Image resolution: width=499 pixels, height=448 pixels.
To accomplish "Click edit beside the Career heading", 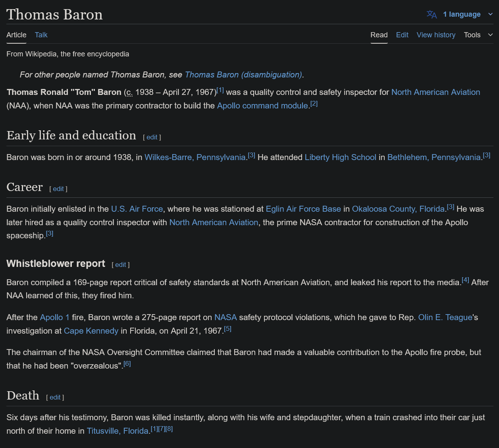I will click(x=58, y=189).
